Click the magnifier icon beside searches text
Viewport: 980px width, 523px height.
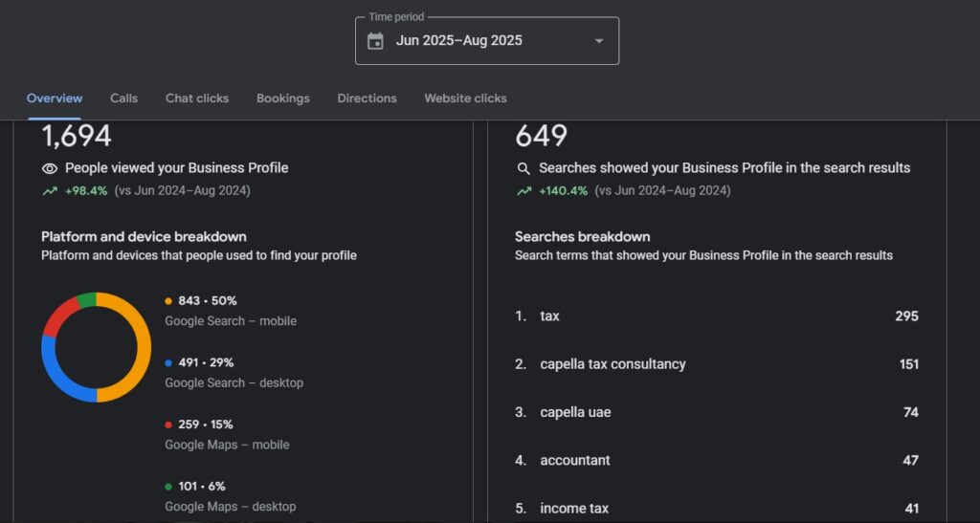tap(523, 168)
